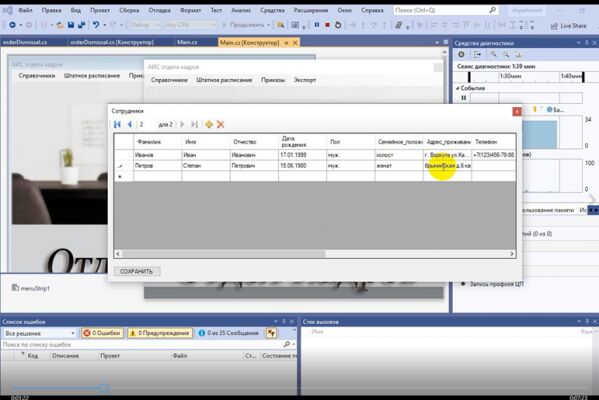599x400 pixels.
Task: Pause debugging with the Break All icon
Action: 317,25
